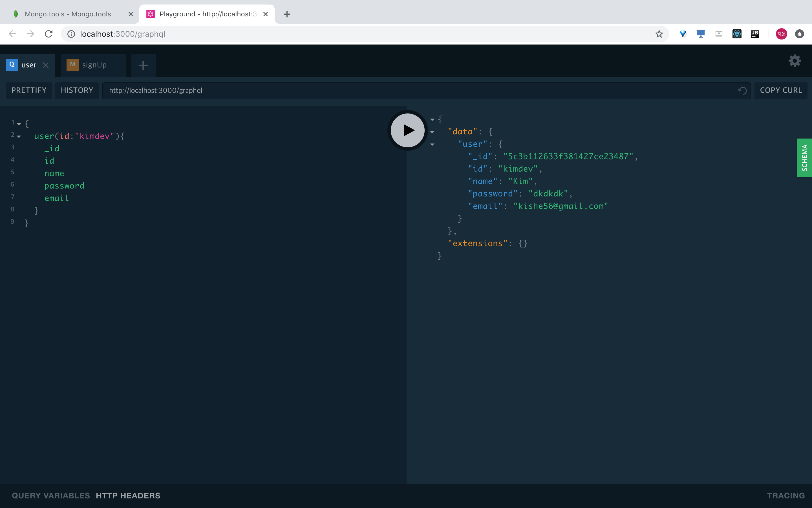Switch to Mongo.tools browser tab
812x508 pixels.
(68, 14)
